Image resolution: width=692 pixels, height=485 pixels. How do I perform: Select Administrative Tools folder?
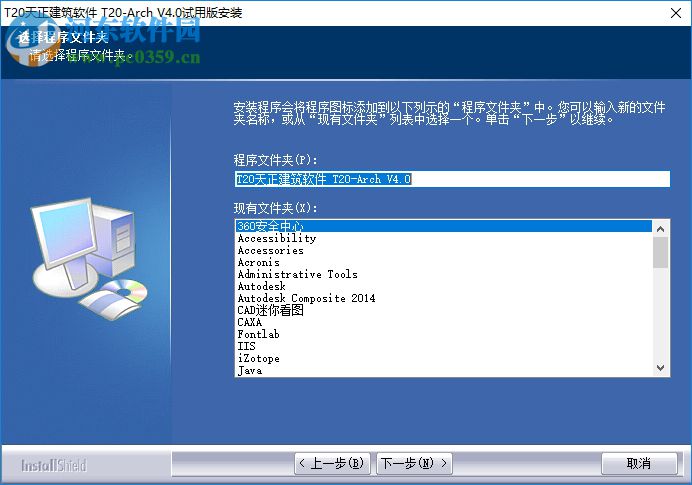pos(444,274)
